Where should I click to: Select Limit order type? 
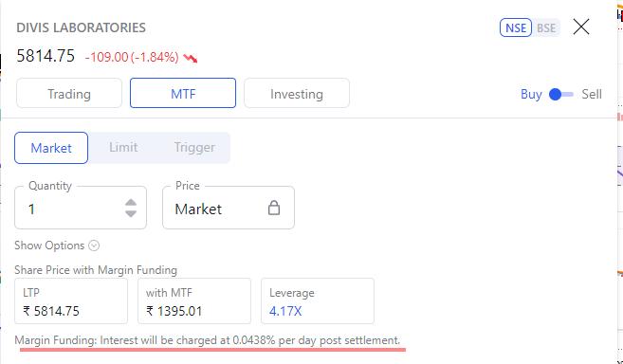[123, 148]
